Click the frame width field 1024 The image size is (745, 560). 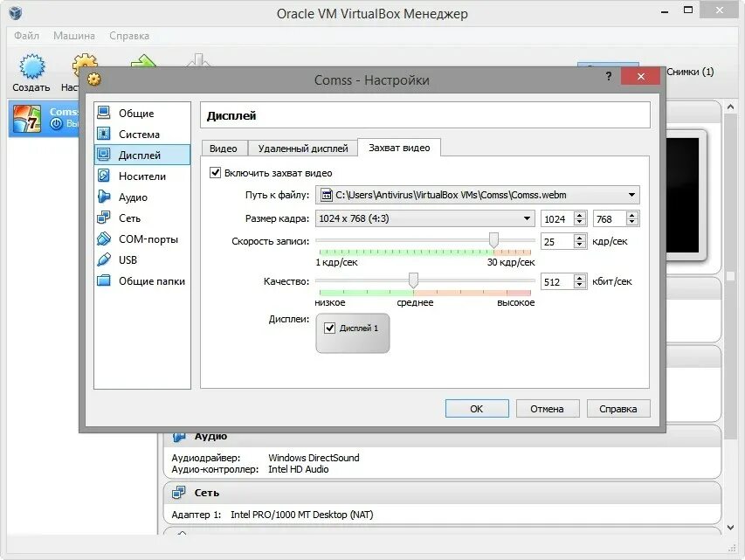pos(557,218)
